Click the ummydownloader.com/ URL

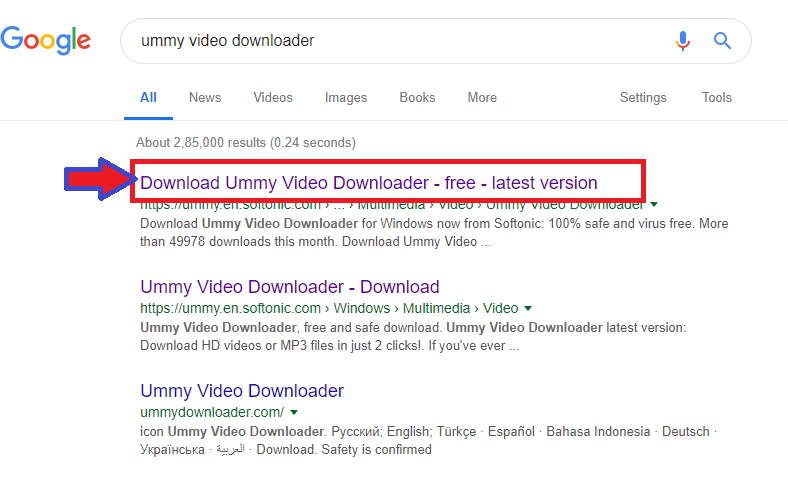click(212, 412)
